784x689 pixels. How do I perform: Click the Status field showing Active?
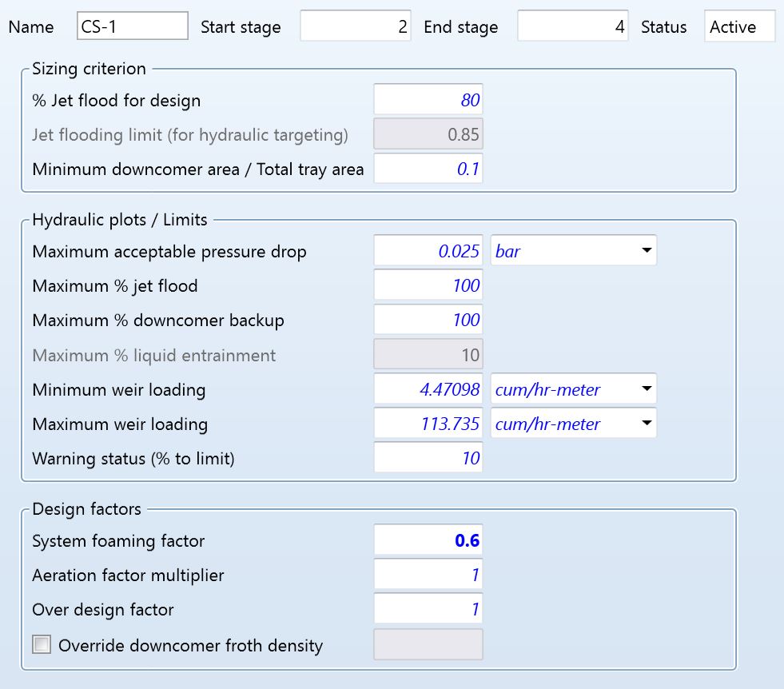739,26
